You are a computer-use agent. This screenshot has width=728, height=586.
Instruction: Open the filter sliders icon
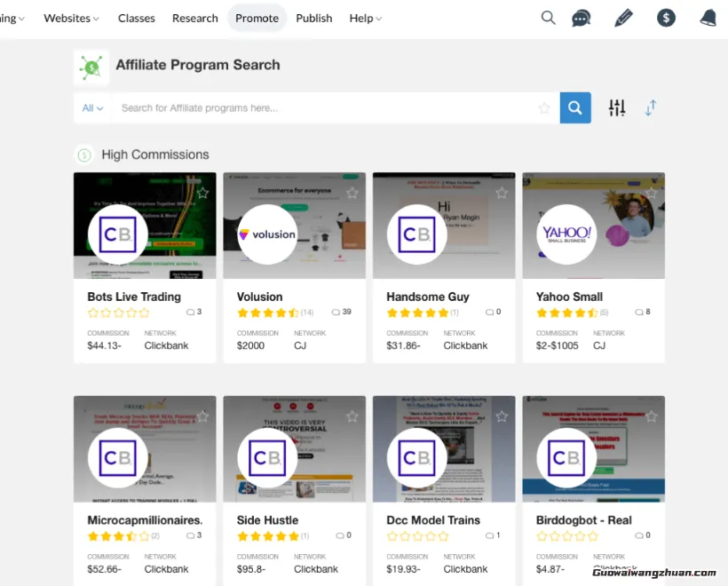click(x=616, y=107)
